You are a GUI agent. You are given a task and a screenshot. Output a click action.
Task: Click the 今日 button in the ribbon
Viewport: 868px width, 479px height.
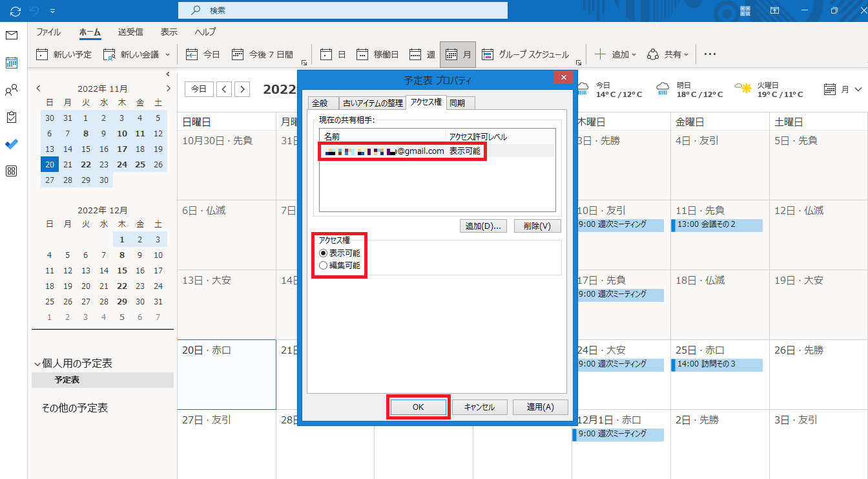pos(203,55)
